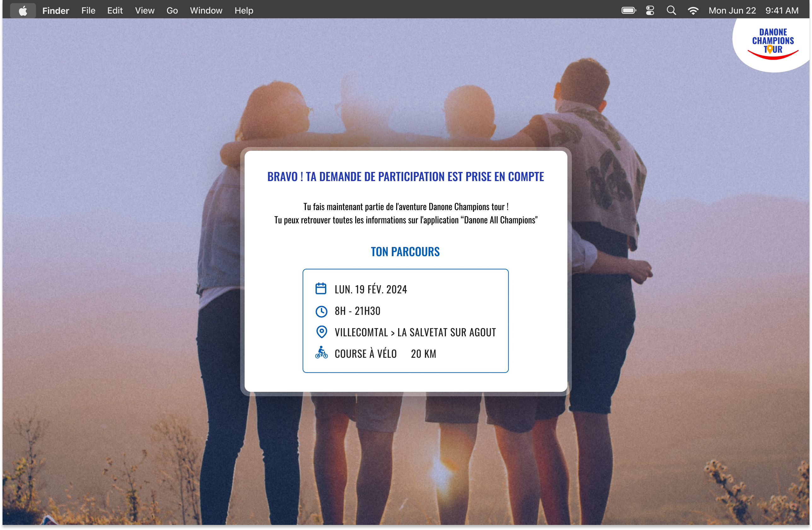Image resolution: width=812 pixels, height=530 pixels.
Task: Click the cyclist icon beside Course à vélo
Action: pyautogui.click(x=322, y=353)
